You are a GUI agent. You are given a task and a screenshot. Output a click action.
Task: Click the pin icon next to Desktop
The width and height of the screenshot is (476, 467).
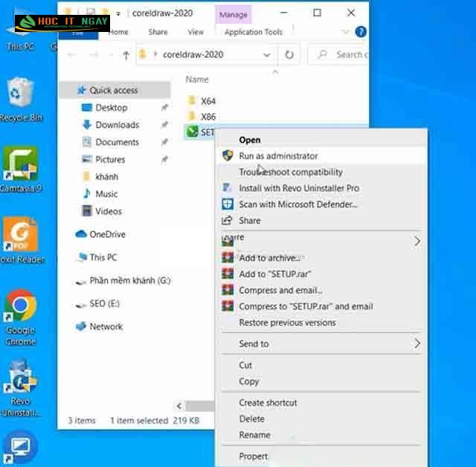[165, 107]
